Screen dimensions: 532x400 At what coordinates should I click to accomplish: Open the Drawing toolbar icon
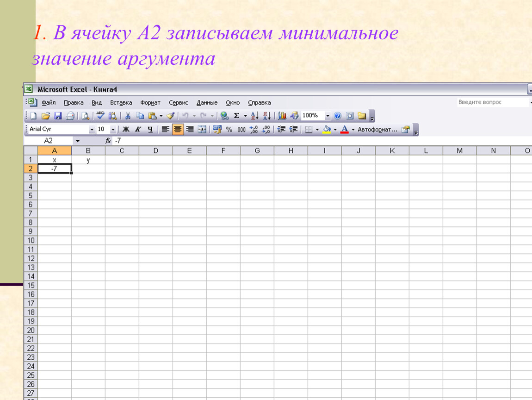point(294,116)
